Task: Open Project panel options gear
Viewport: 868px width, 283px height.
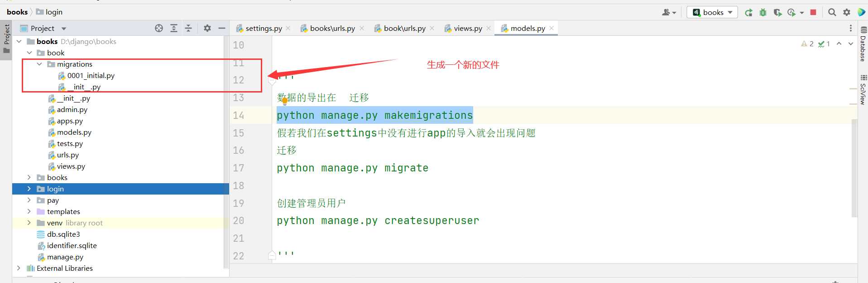Action: pyautogui.click(x=207, y=28)
